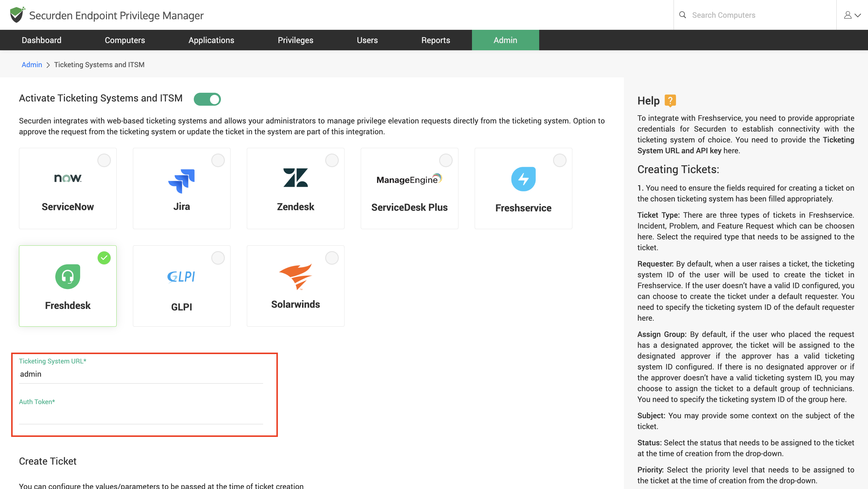
Task: Click the Jira logo icon
Action: point(182,181)
